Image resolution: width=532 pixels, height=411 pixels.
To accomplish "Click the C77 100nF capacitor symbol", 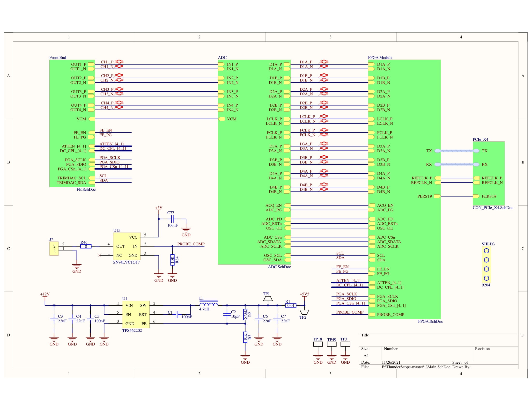I will click(172, 219).
